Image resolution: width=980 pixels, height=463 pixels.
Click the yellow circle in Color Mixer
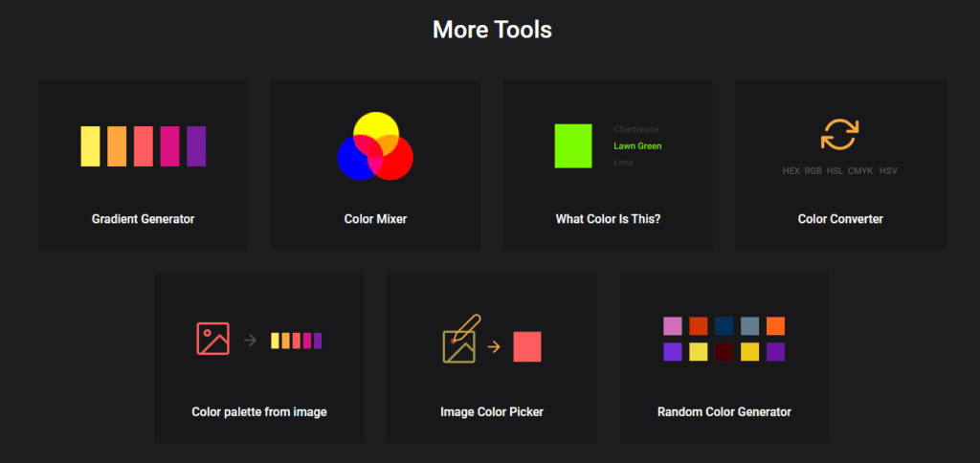pos(375,125)
